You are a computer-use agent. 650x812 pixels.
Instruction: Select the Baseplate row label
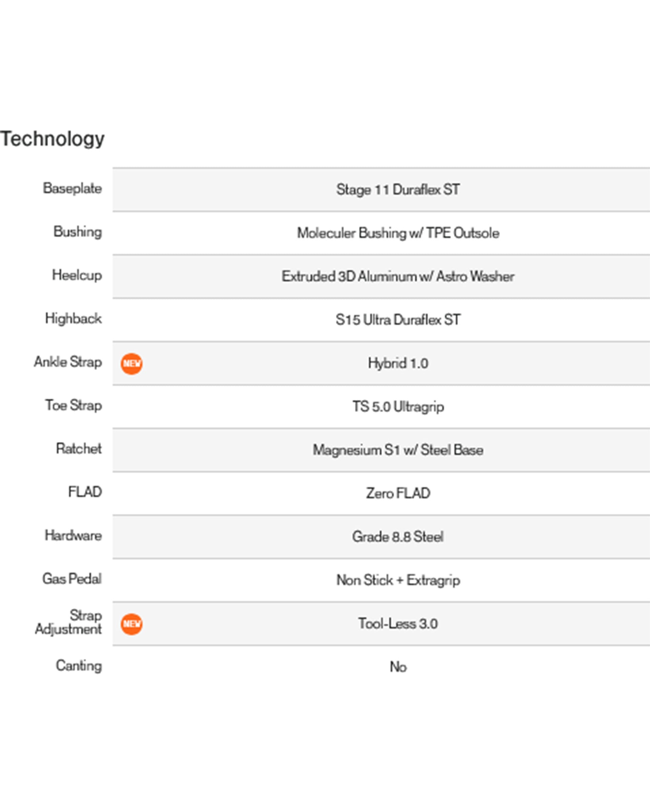tap(72, 188)
